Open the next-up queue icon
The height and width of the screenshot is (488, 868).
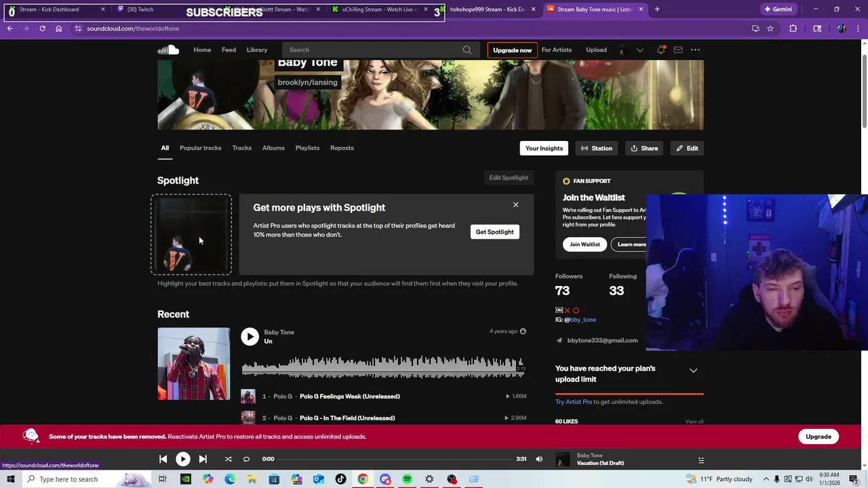pos(701,460)
